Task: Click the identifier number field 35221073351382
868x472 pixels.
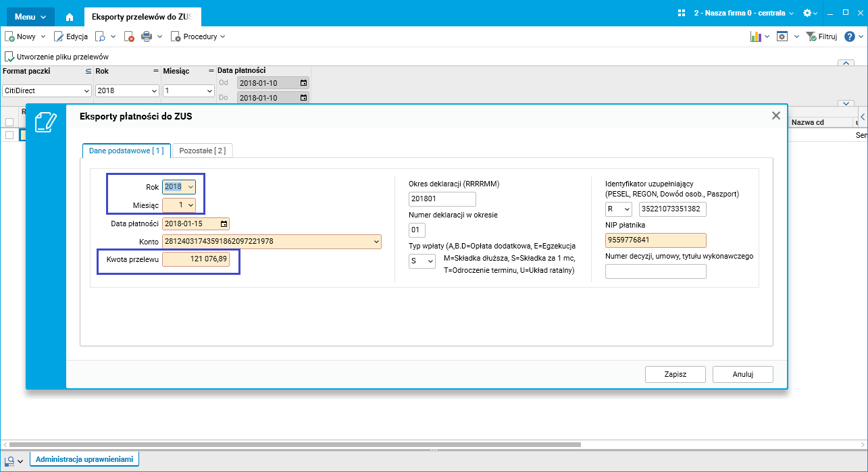Action: 673,209
